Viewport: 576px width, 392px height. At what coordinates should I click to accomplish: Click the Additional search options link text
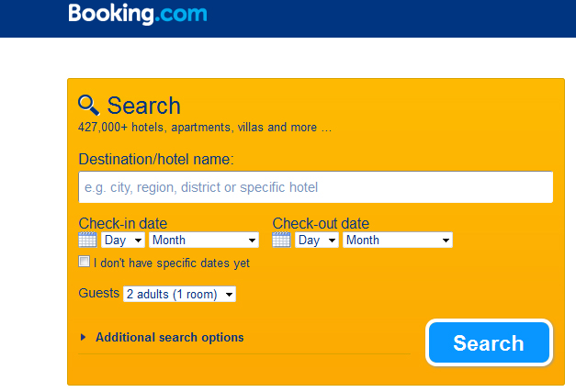click(x=170, y=337)
